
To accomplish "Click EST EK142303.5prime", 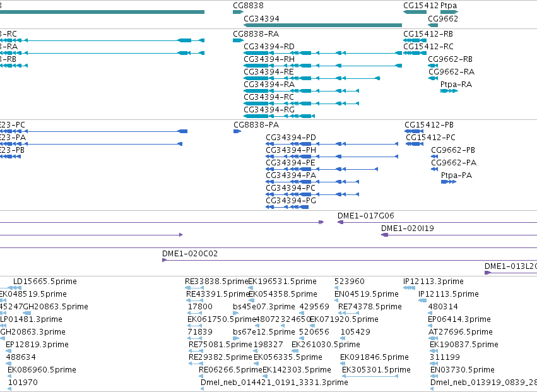I will [x=297, y=370].
